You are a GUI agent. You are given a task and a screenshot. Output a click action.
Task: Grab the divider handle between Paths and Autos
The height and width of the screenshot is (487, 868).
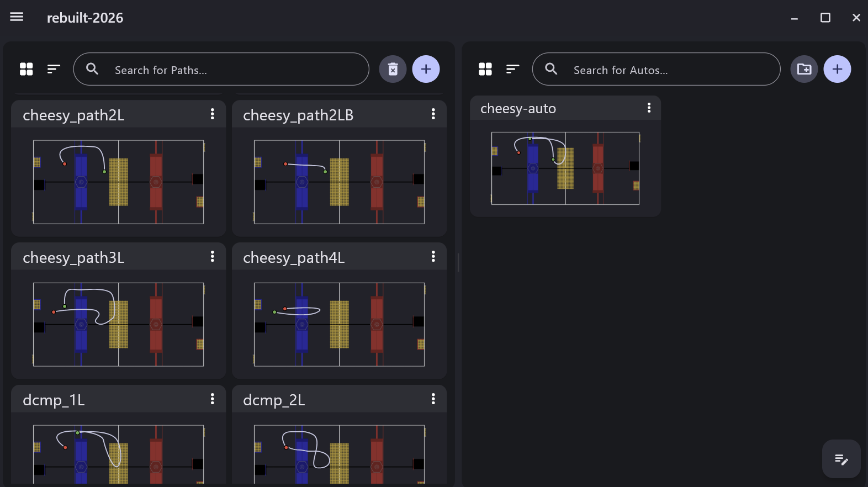pyautogui.click(x=458, y=262)
